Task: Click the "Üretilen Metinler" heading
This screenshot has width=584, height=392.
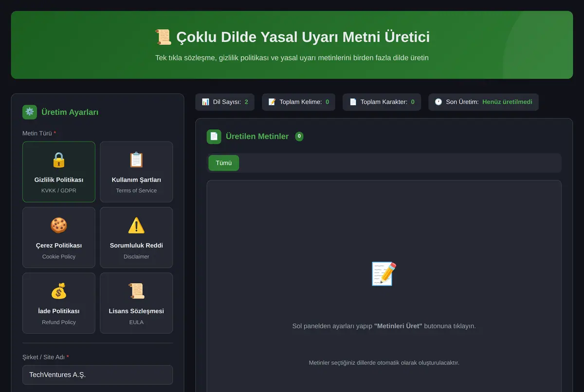Action: (x=257, y=137)
